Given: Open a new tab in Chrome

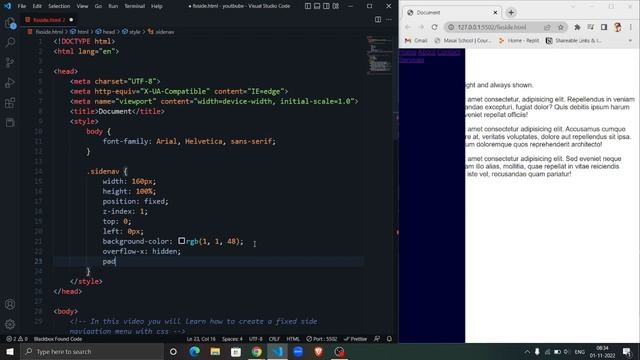Looking at the screenshot, I should point(511,13).
